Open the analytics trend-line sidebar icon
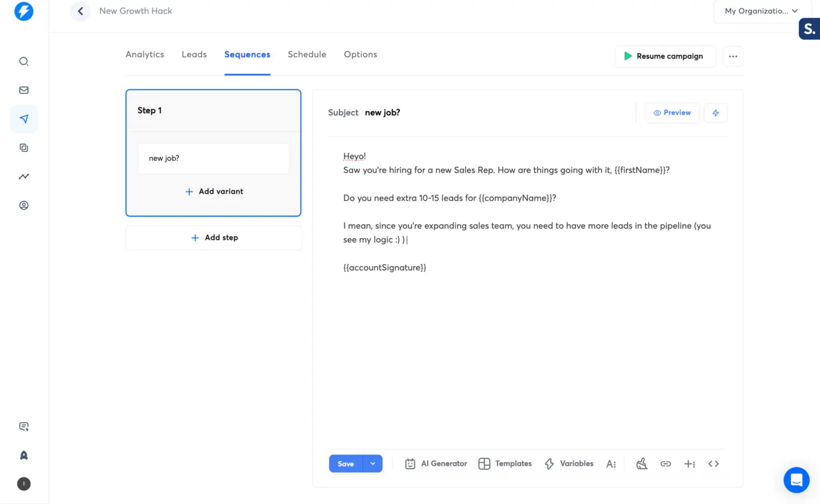Image resolution: width=820 pixels, height=504 pixels. click(24, 176)
